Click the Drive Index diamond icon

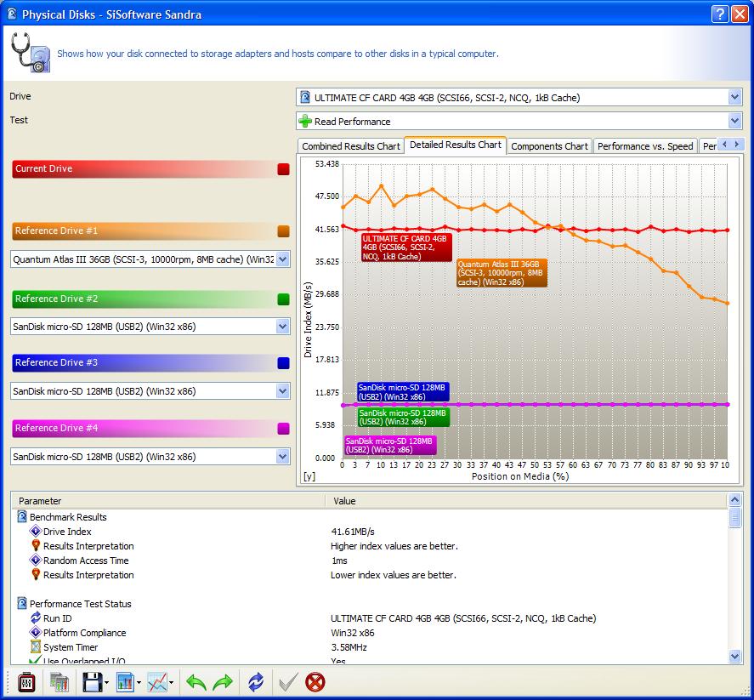pos(36,531)
